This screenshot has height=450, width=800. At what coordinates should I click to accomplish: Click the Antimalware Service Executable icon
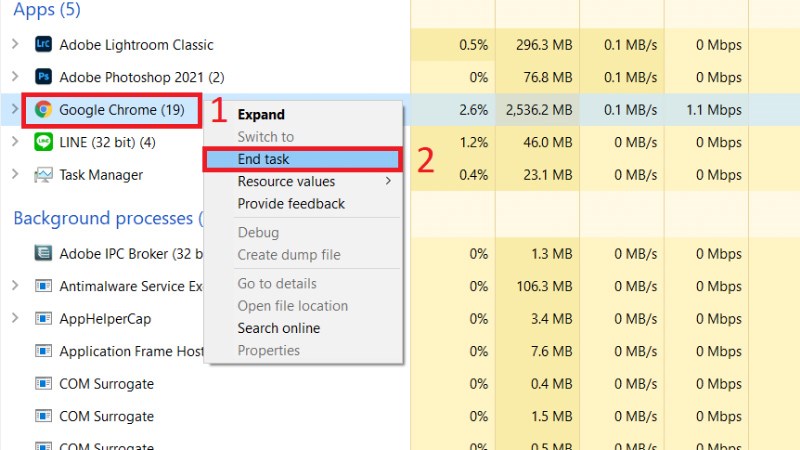(x=43, y=286)
